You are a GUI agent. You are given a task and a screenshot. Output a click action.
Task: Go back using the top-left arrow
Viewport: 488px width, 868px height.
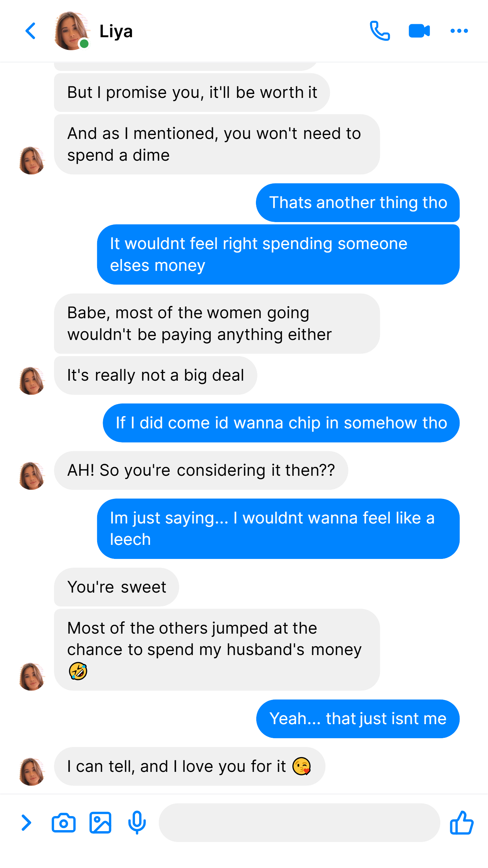(x=30, y=31)
